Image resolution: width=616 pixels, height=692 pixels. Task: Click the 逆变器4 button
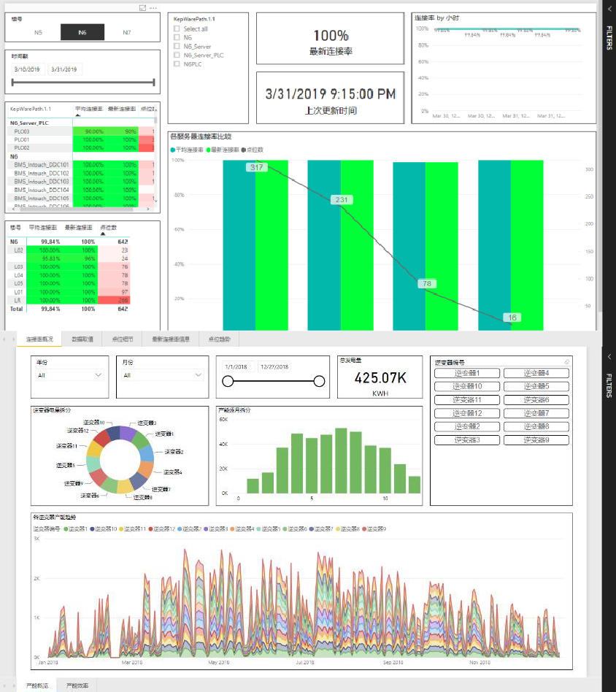point(536,373)
